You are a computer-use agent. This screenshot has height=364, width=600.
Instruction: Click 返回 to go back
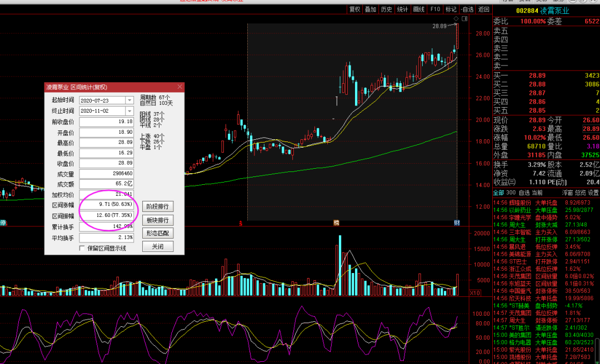(484, 9)
